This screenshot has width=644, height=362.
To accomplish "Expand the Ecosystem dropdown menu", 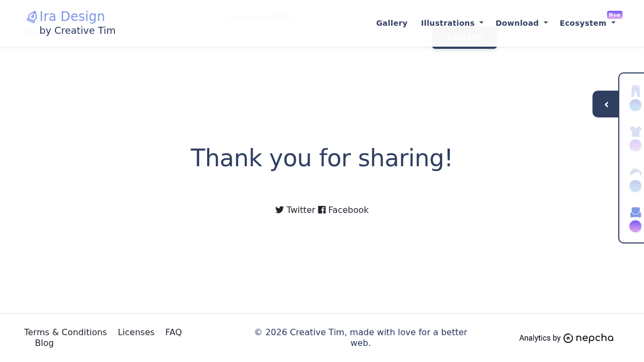I will [x=587, y=23].
